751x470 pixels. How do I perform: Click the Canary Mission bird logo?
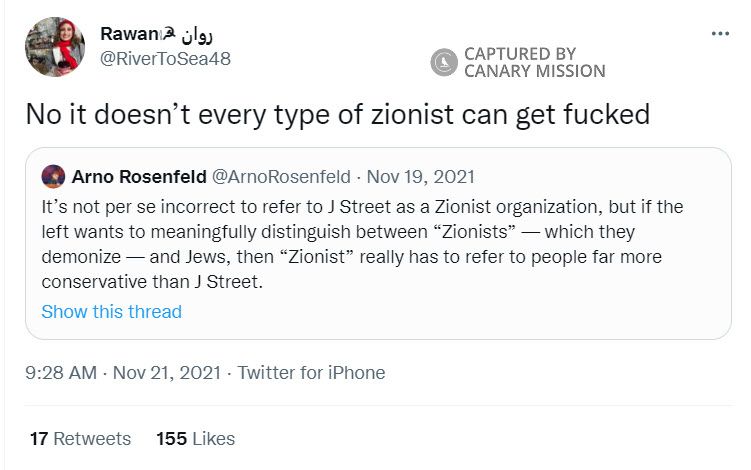click(444, 62)
